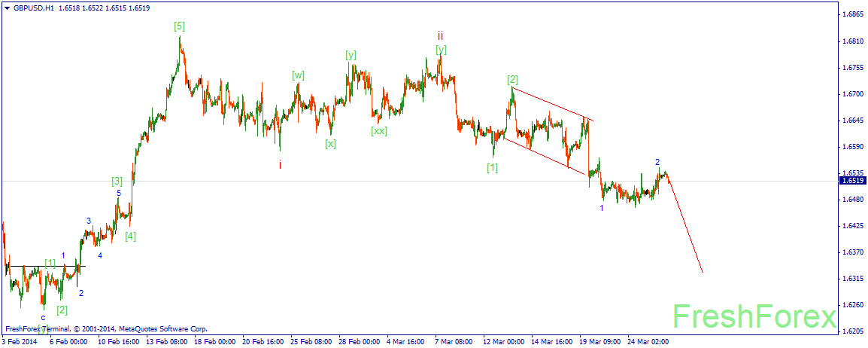Click the green [x] wave label

[330, 144]
